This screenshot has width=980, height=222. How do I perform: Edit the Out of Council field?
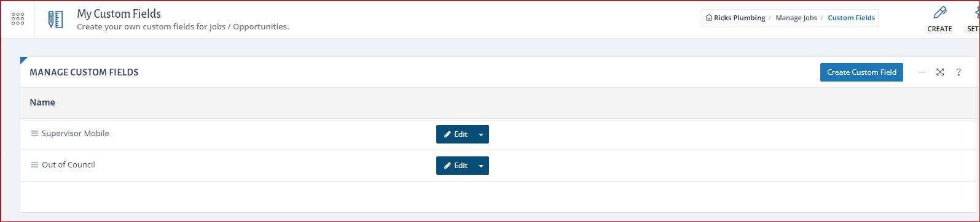(455, 166)
